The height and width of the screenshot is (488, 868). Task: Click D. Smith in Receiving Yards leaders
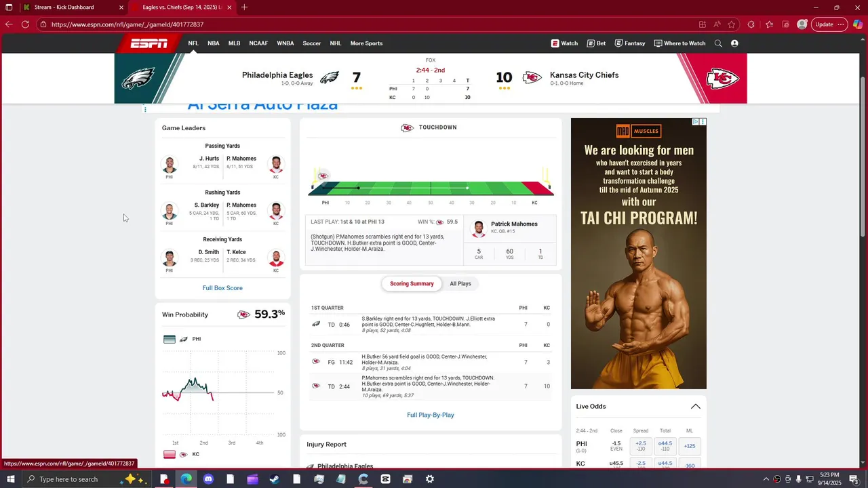coord(209,252)
